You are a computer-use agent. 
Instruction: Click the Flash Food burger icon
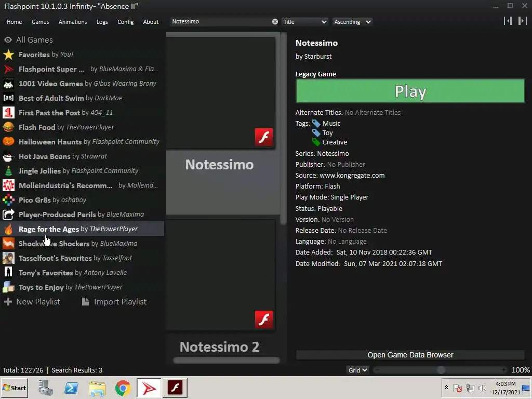pyautogui.click(x=8, y=127)
